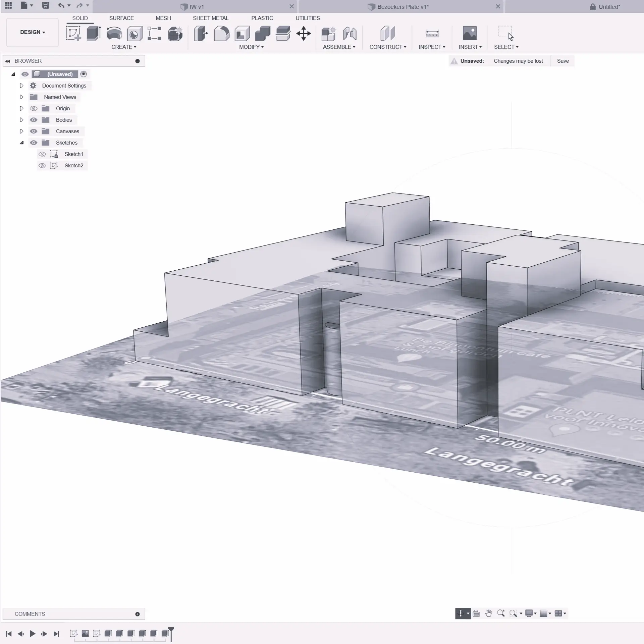
Task: Expand the Canvases folder
Action: pyautogui.click(x=21, y=131)
